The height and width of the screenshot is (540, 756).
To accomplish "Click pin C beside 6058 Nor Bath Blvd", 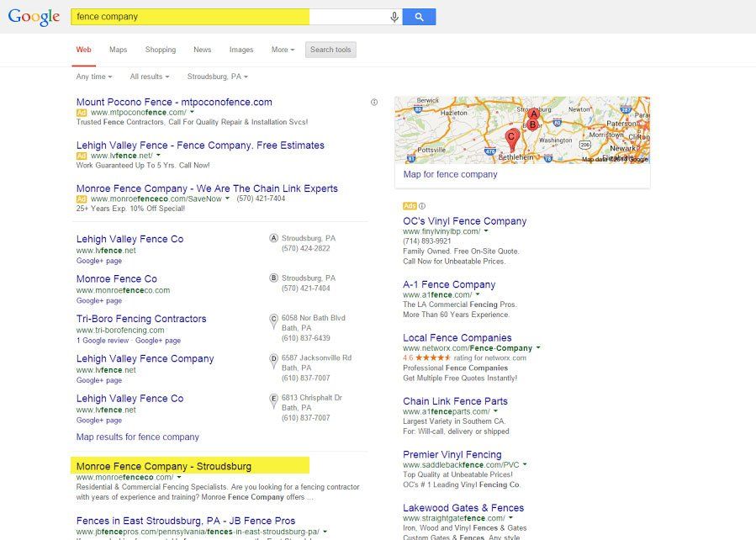I will [x=273, y=320].
